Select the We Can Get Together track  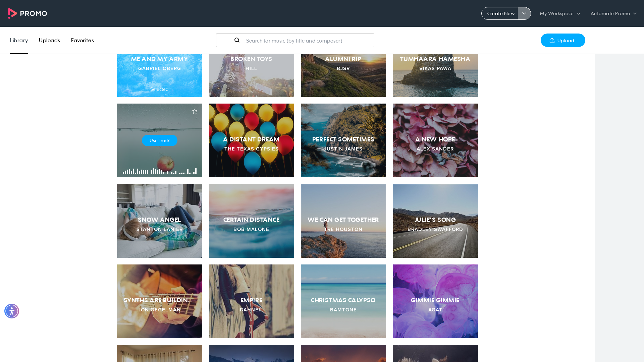pyautogui.click(x=343, y=221)
